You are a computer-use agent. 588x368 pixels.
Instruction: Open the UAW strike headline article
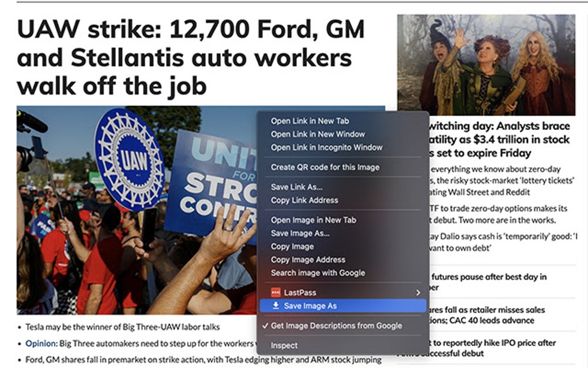click(x=190, y=58)
